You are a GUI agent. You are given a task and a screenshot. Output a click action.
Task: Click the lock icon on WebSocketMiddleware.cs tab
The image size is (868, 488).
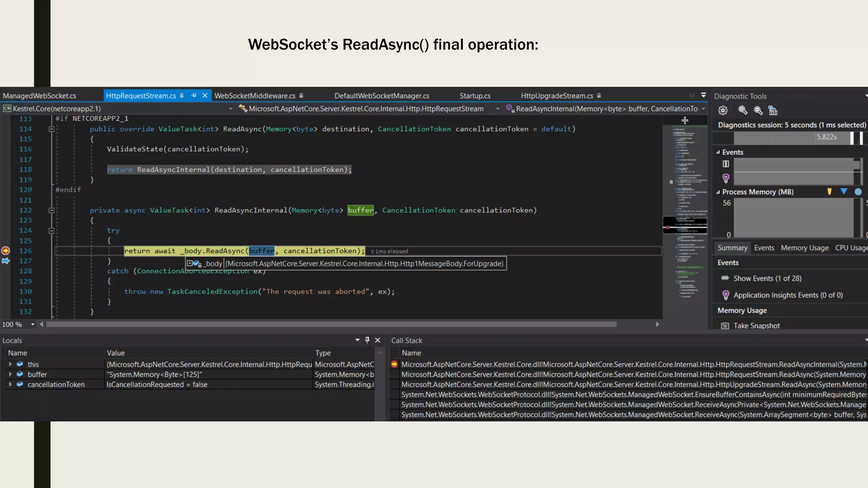301,96
